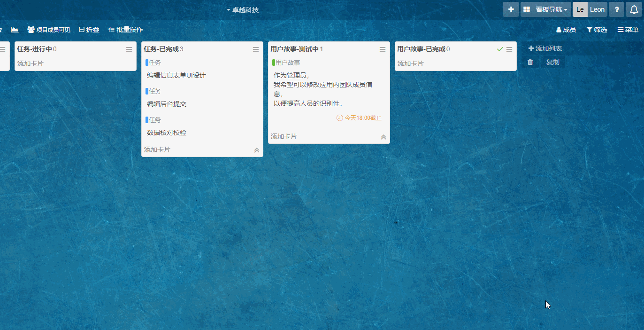The width and height of the screenshot is (644, 330).
Task: Open the board statistics chart icon
Action: (15, 30)
